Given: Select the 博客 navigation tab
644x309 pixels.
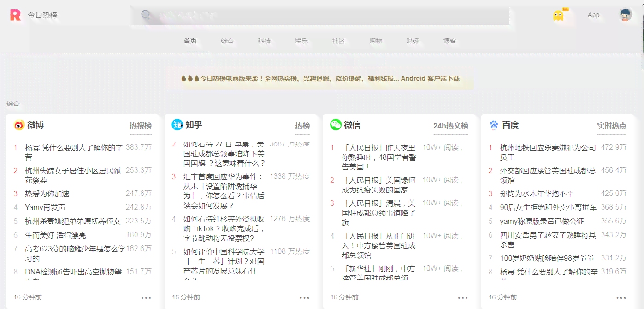Looking at the screenshot, I should pyautogui.click(x=450, y=41).
